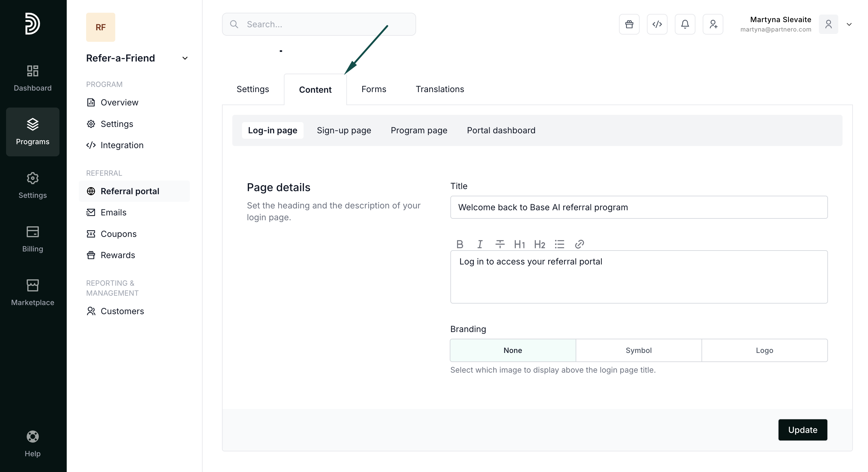Switch to the Forms tab
Image resolution: width=868 pixels, height=472 pixels.
[374, 89]
